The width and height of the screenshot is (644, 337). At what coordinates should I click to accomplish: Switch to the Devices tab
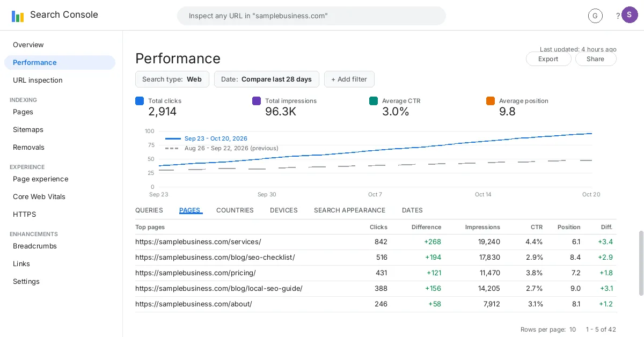pos(284,210)
